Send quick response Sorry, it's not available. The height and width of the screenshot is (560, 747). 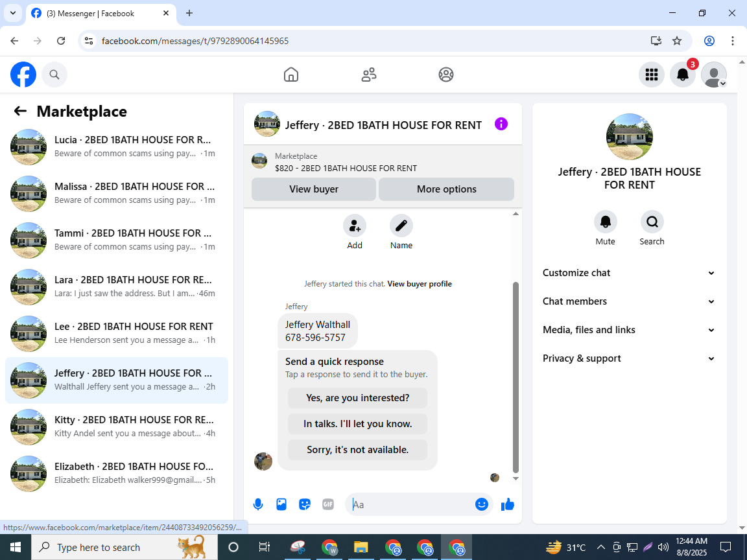coord(357,450)
